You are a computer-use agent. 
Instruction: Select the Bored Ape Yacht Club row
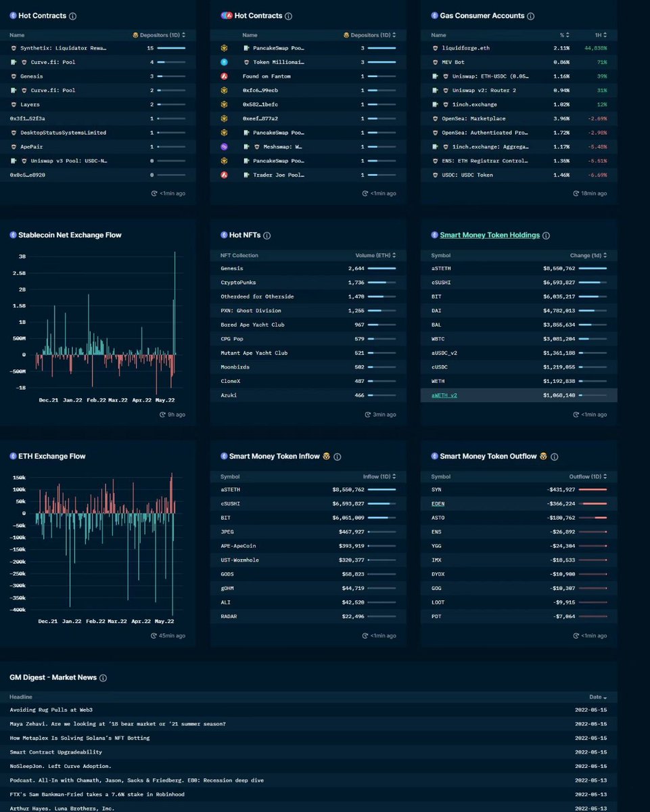click(x=308, y=325)
